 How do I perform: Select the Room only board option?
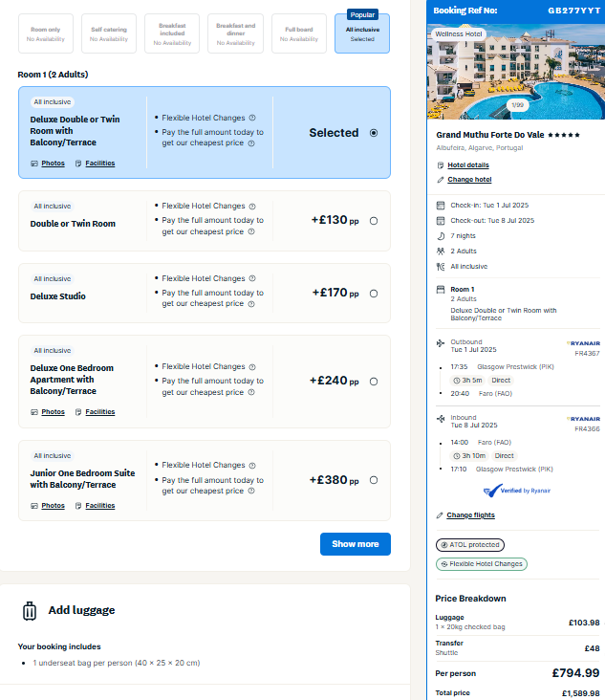pos(46,33)
